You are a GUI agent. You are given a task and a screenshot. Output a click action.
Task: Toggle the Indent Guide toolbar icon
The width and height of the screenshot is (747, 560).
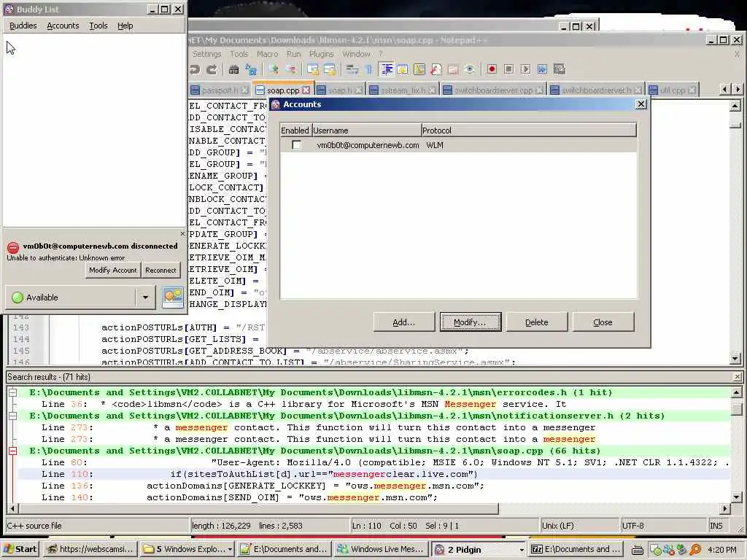pyautogui.click(x=387, y=69)
